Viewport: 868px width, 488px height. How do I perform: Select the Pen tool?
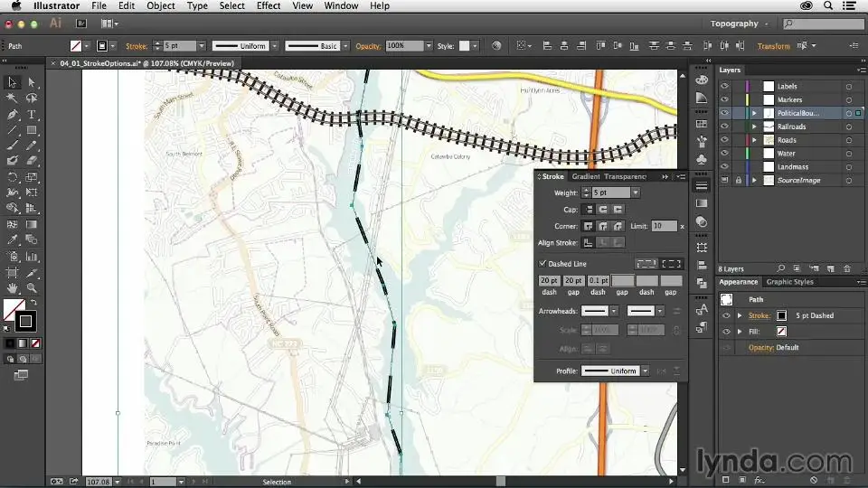click(x=12, y=115)
